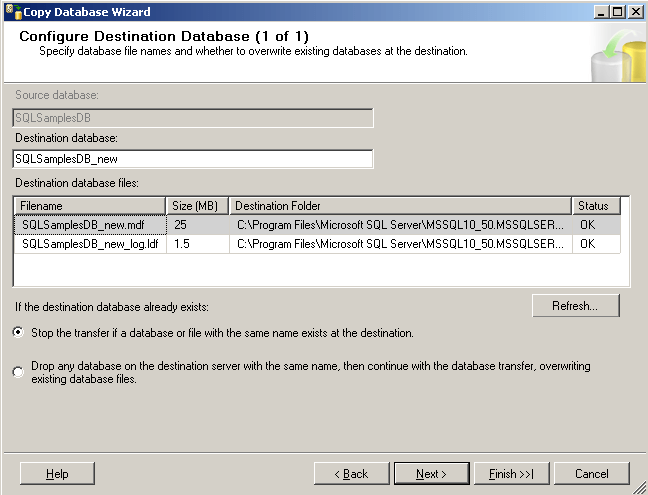Go to previous page with Back
This screenshot has height=495, width=648.
pyautogui.click(x=351, y=474)
